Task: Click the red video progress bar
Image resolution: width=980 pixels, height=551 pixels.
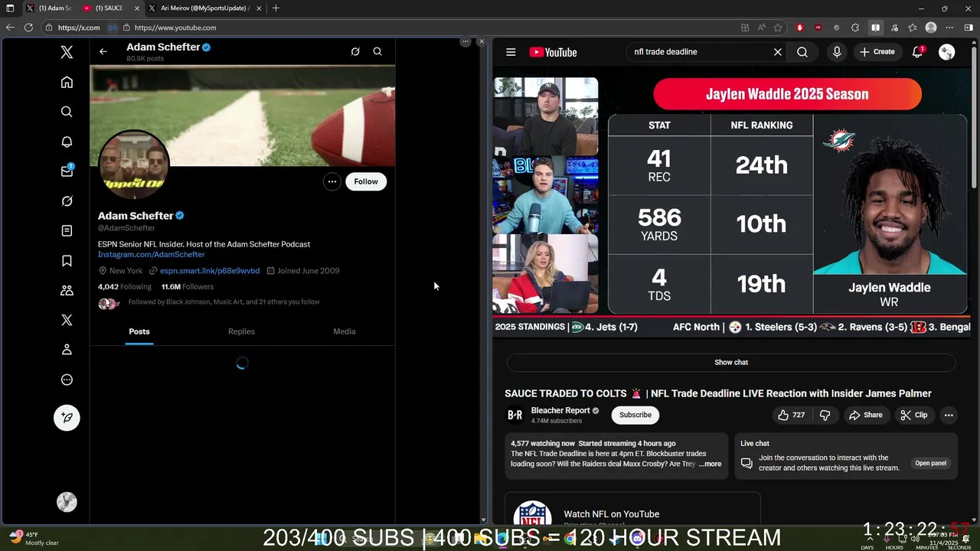Action: tap(731, 315)
